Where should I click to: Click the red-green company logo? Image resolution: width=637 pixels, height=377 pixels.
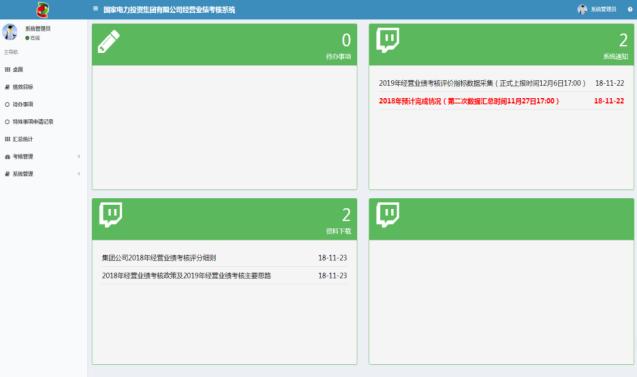click(43, 9)
